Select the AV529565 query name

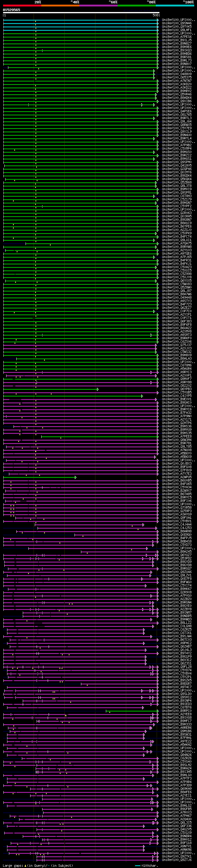11,10
